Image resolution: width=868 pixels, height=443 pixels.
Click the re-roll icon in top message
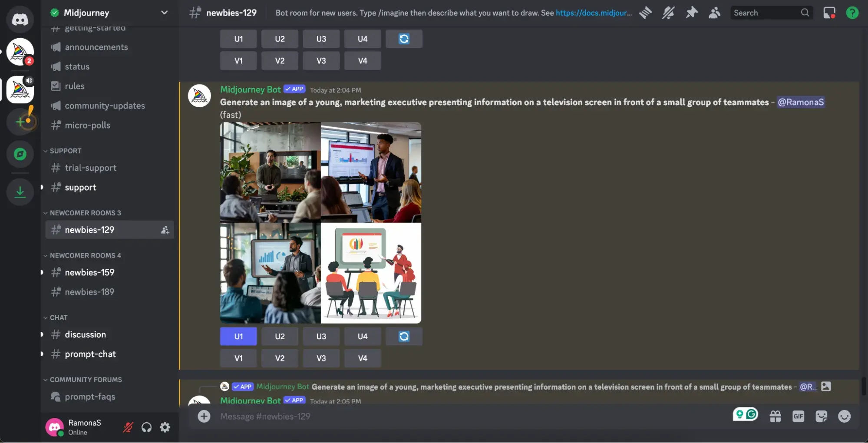pyautogui.click(x=404, y=39)
